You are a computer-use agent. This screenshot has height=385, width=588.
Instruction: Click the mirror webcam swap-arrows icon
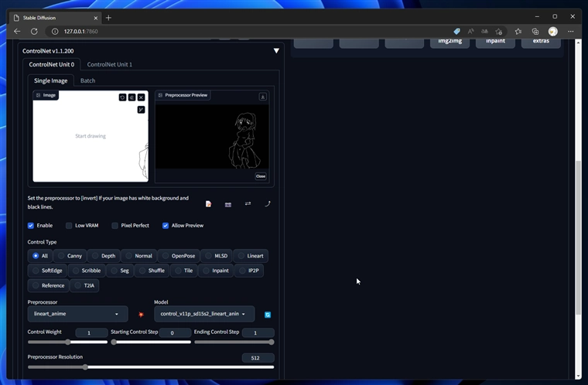pyautogui.click(x=248, y=204)
